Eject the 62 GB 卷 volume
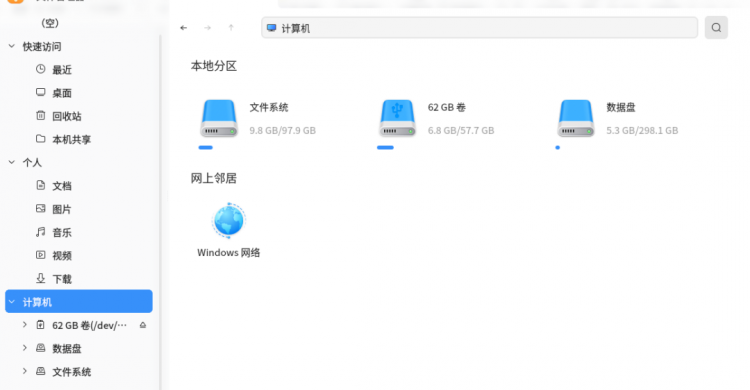This screenshot has height=390, width=750. pyautogui.click(x=143, y=325)
